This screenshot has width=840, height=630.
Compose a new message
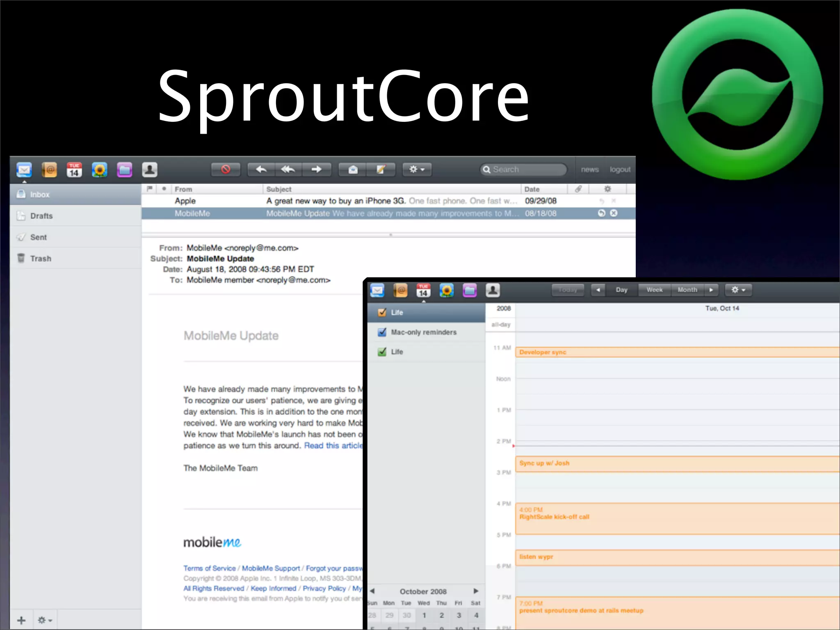pos(381,169)
